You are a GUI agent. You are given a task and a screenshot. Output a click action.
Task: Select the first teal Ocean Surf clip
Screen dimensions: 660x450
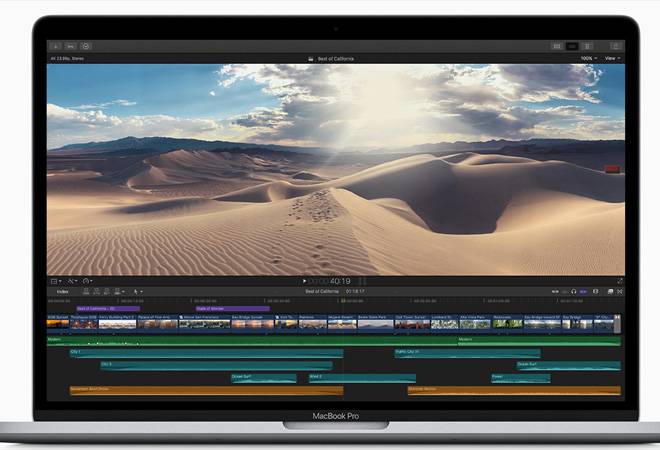pyautogui.click(x=264, y=378)
